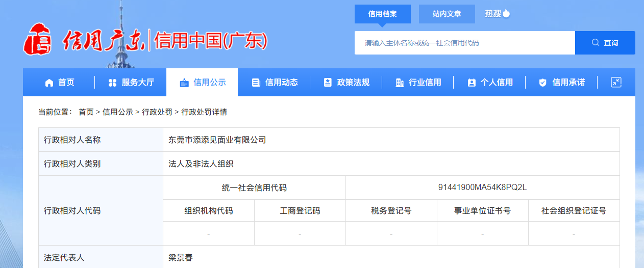
Task: Click the 事业单位证书号 column header
Action: [x=483, y=210]
